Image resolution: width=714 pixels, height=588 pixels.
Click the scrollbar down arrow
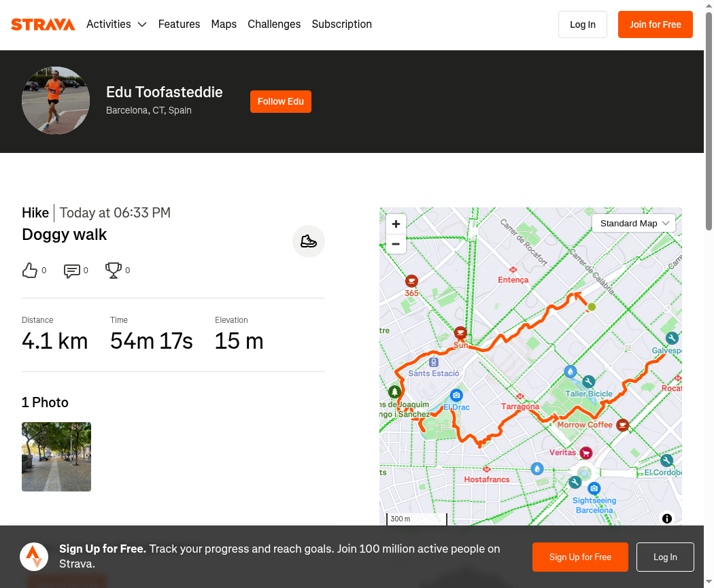point(709,582)
